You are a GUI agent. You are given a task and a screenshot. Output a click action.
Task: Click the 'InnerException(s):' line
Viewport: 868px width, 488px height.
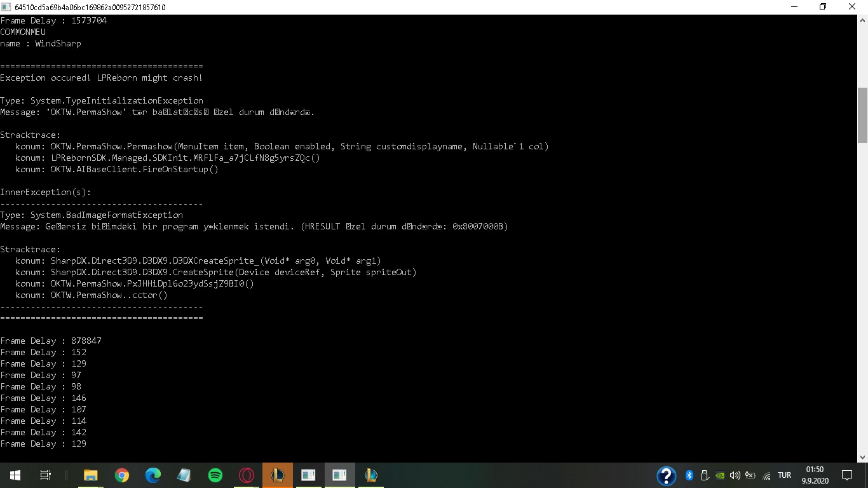coord(46,192)
